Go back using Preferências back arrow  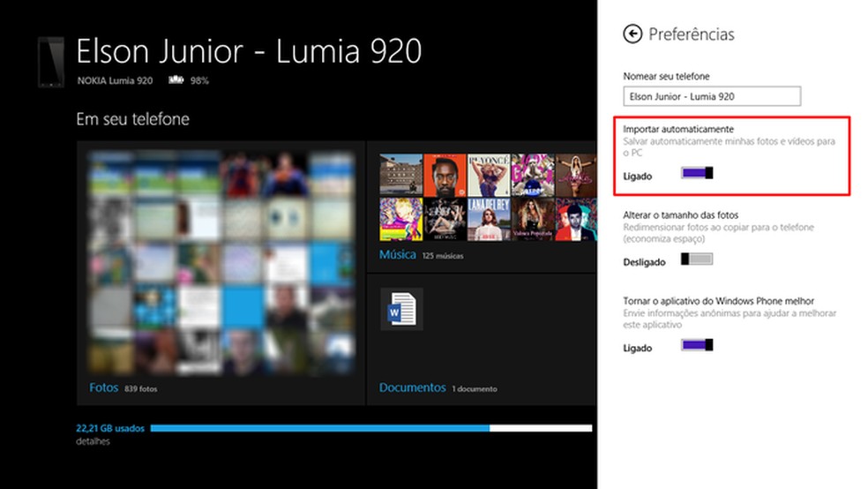point(632,34)
